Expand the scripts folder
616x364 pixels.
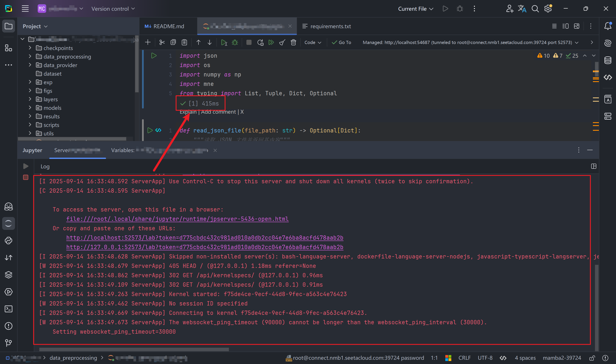pos(30,125)
